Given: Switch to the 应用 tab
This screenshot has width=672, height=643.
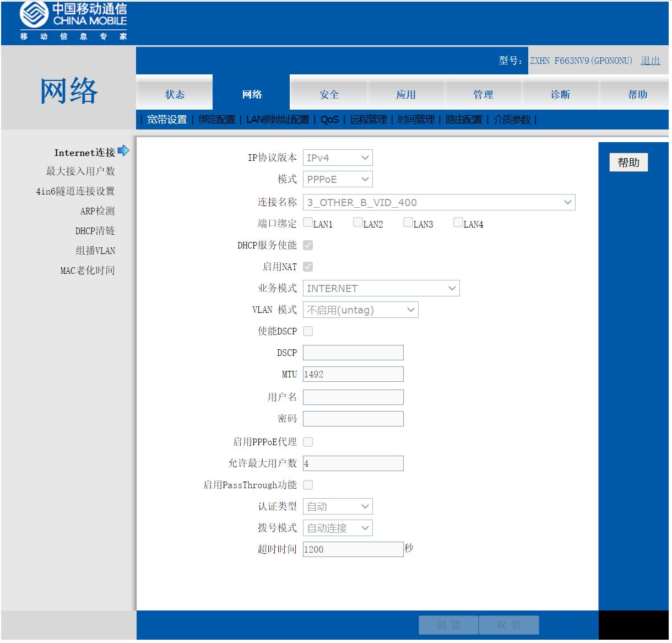Looking at the screenshot, I should point(406,94).
